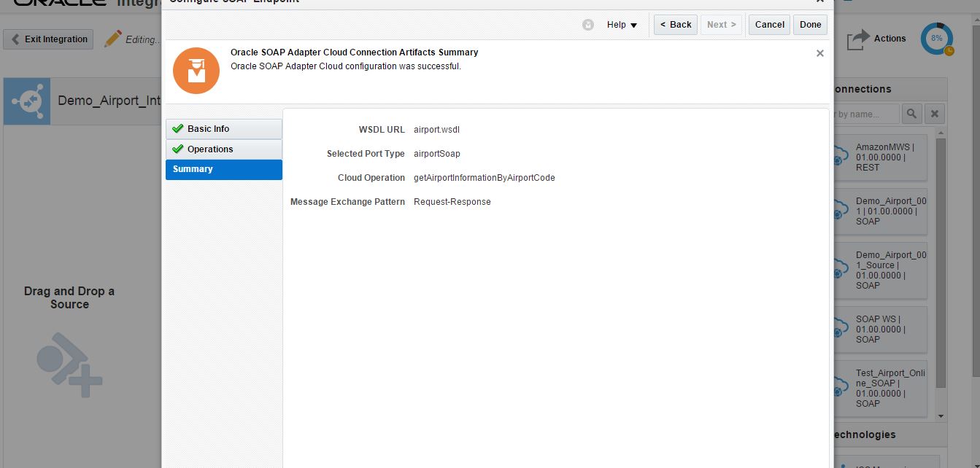This screenshot has height=468, width=980.
Task: Click the Exit Integration button
Action: click(48, 39)
